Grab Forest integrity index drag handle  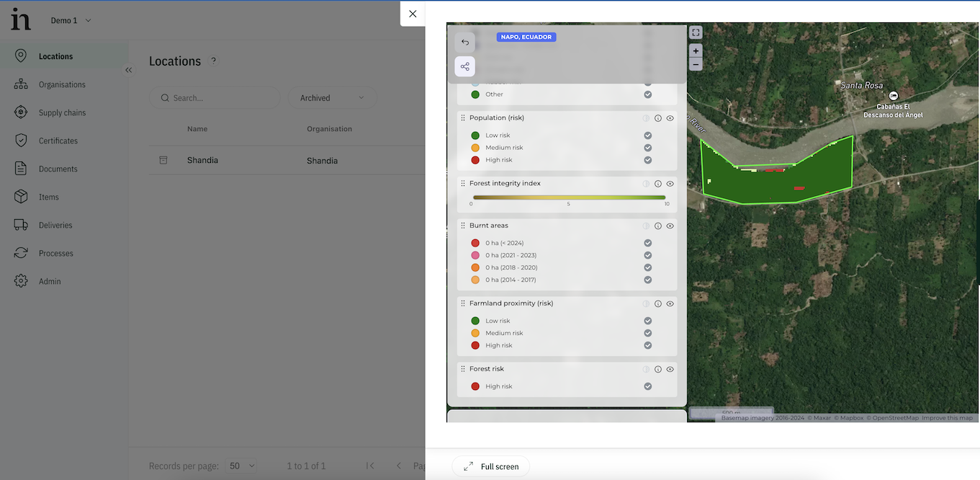click(x=463, y=184)
